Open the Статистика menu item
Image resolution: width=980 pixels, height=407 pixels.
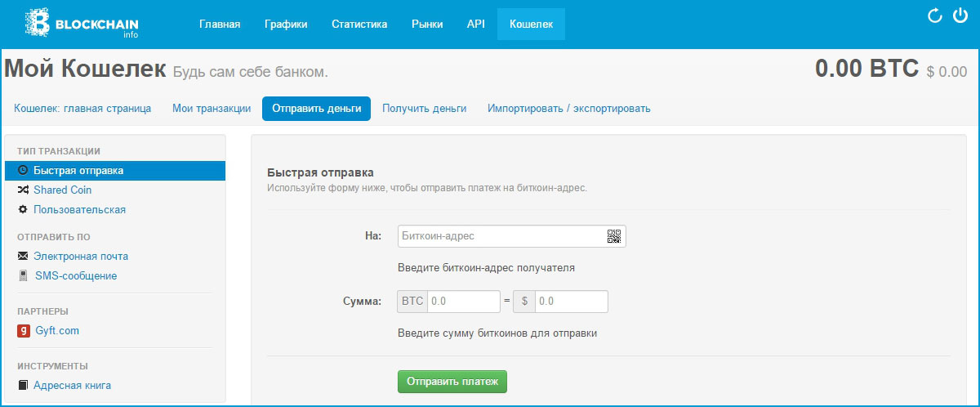tap(359, 24)
